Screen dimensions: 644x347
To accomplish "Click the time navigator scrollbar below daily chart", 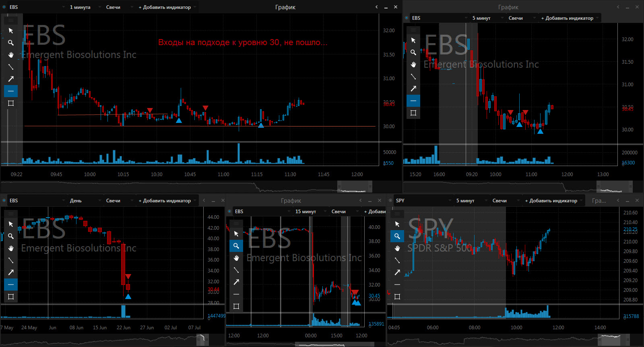I will click(203, 340).
